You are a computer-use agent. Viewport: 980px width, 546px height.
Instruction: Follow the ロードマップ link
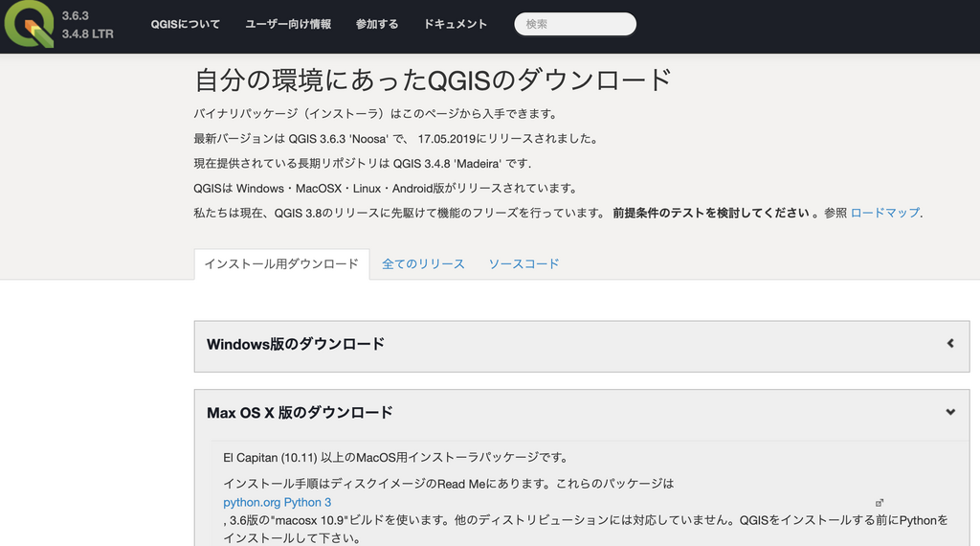coord(884,213)
